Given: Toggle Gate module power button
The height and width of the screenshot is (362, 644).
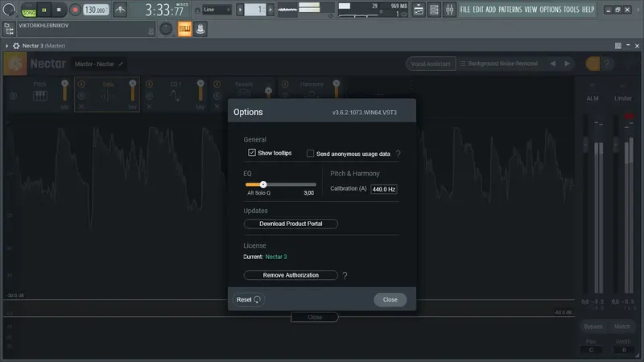Looking at the screenshot, I should click(x=81, y=84).
